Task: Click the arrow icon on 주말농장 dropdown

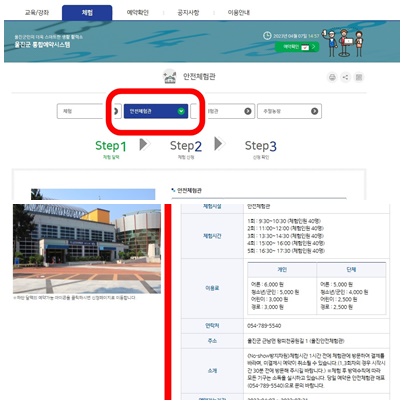Action: 314,111
